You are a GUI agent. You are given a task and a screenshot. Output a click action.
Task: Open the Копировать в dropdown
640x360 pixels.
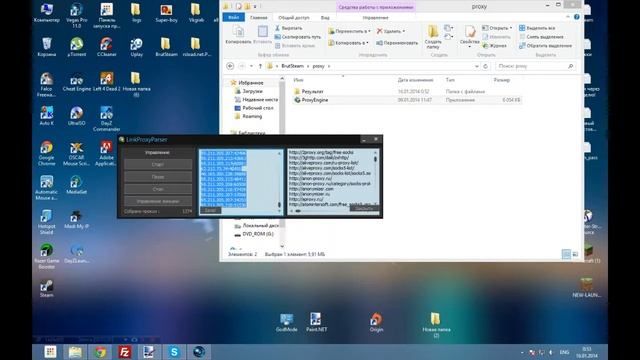pyautogui.click(x=348, y=42)
